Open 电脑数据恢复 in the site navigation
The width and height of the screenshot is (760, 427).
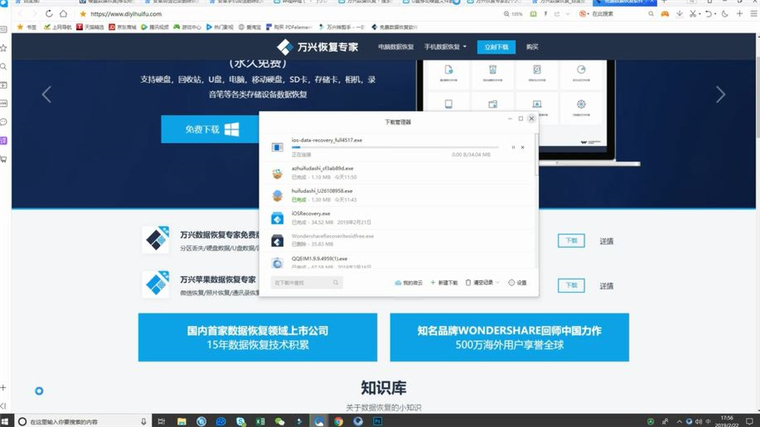point(396,47)
